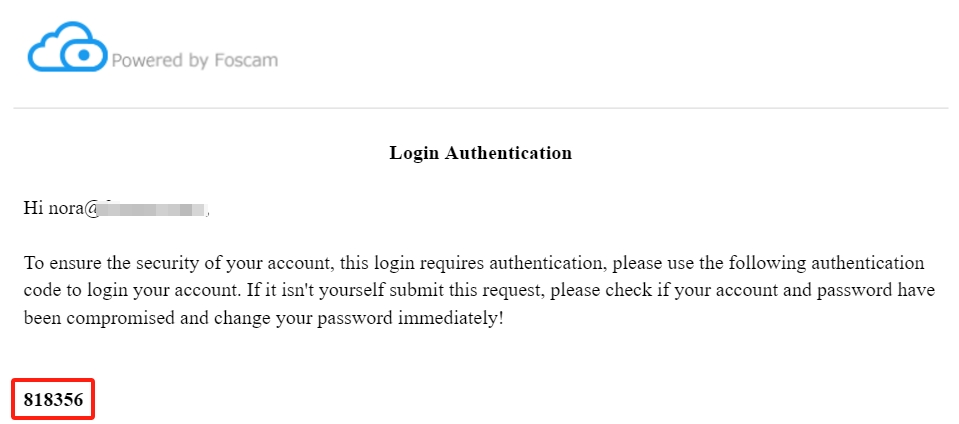Select the authentication code 818356
Screen dimensions: 959x424
(x=53, y=400)
